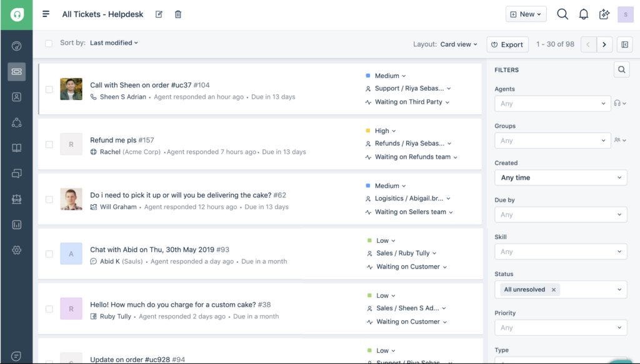Open the custom cake charge ticket
This screenshot has width=640, height=364.
(x=181, y=305)
